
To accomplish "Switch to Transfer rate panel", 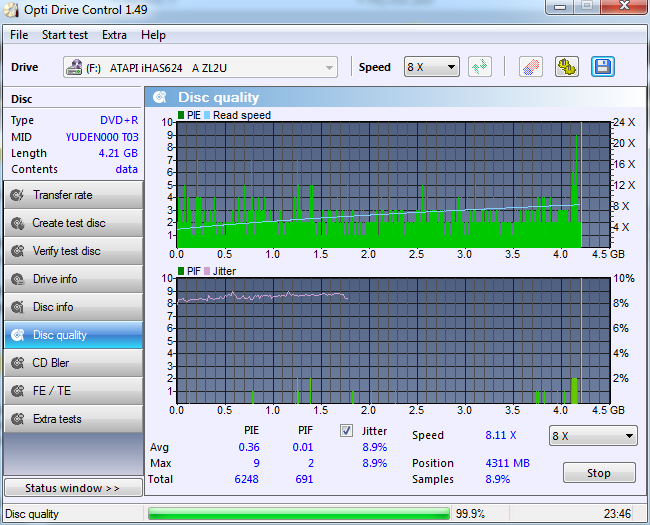I will click(73, 195).
